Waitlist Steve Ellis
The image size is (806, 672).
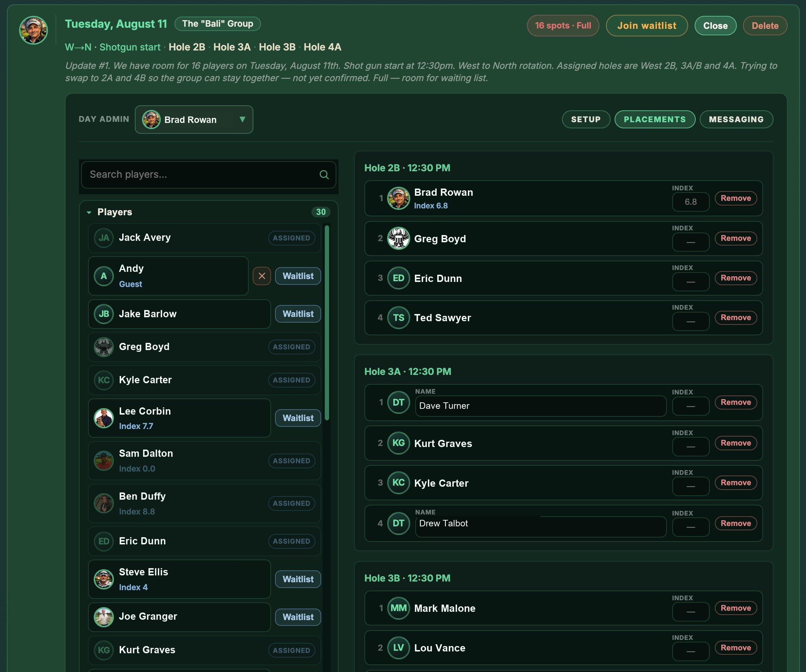(298, 579)
